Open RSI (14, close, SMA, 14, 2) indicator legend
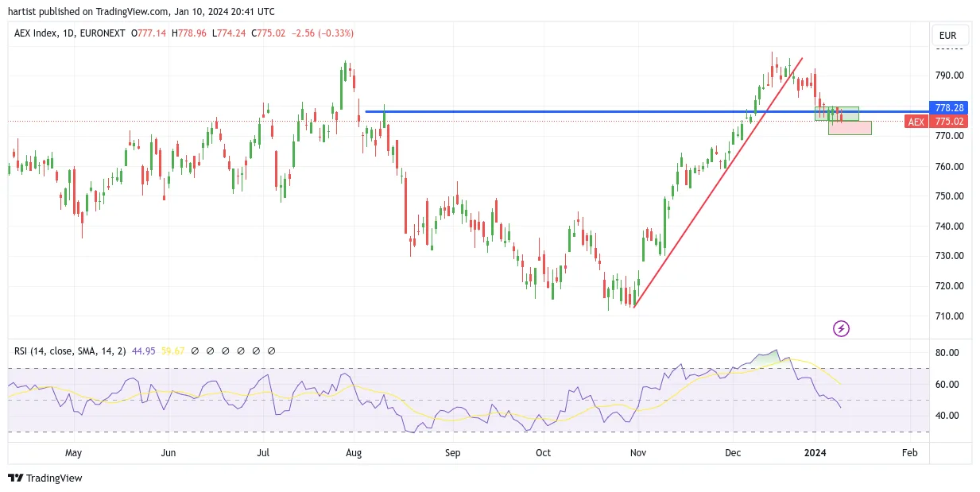The height and width of the screenshot is (492, 980). tap(70, 351)
